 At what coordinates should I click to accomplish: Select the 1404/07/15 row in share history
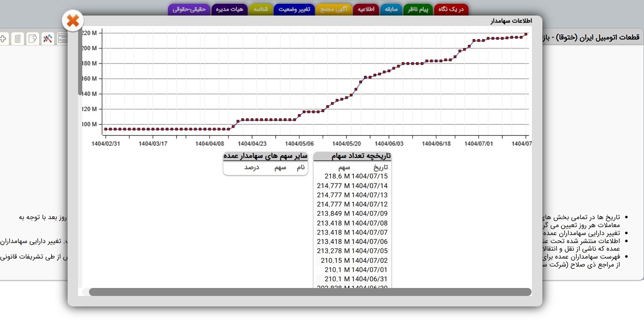[x=352, y=176]
